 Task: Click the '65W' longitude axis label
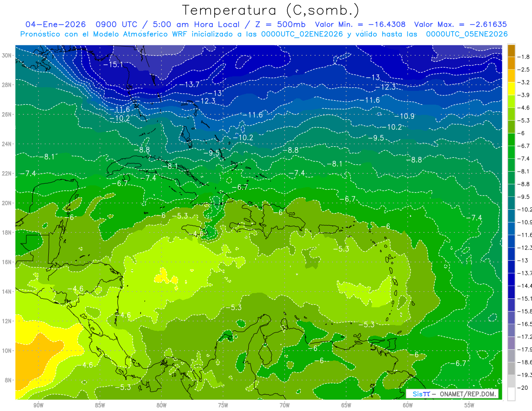click(x=346, y=405)
